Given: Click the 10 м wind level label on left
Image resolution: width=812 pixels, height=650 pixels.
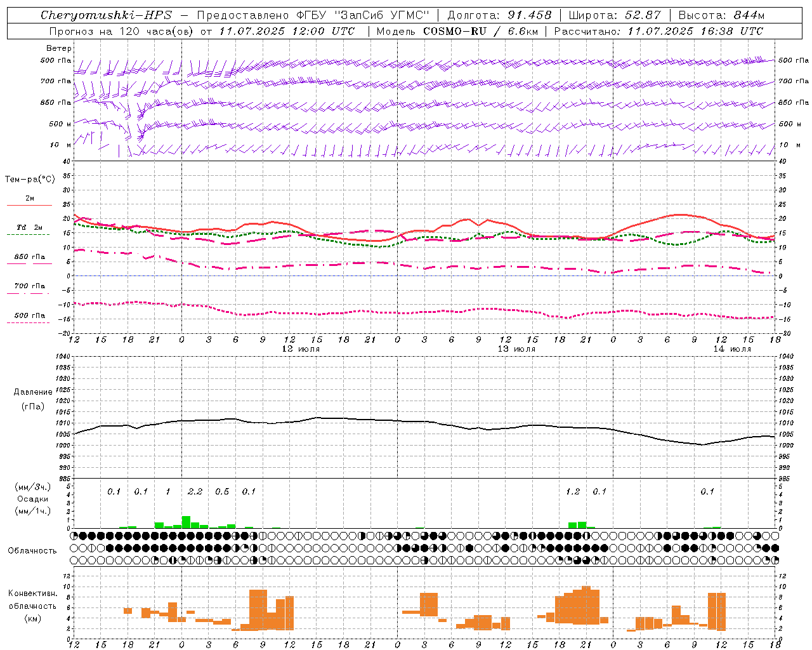Looking at the screenshot, I should [x=60, y=145].
